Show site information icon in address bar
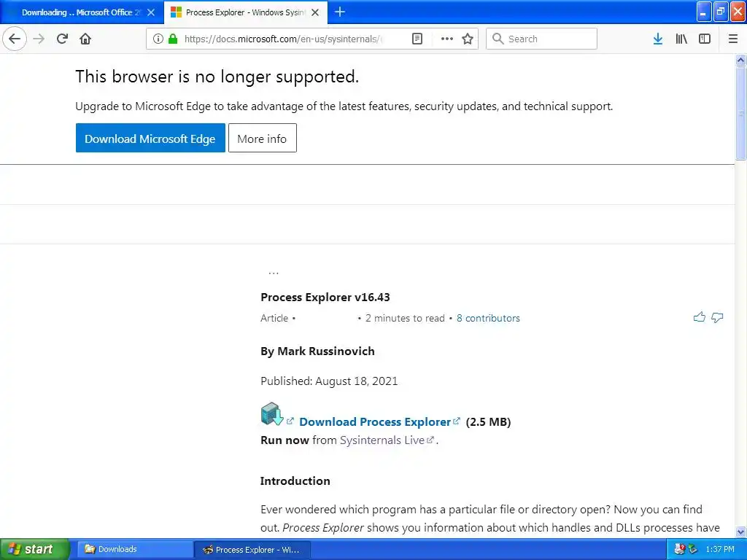The image size is (747, 560). point(158,39)
